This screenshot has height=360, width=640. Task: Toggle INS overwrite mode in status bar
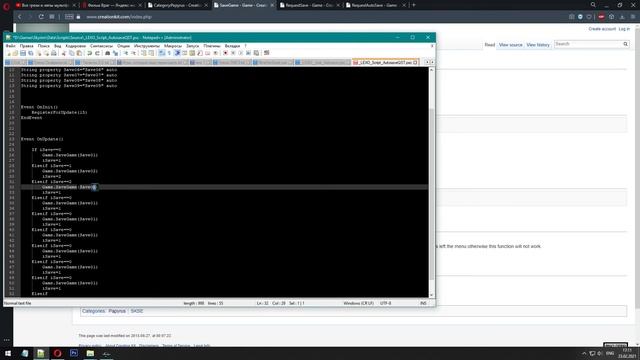[423, 303]
